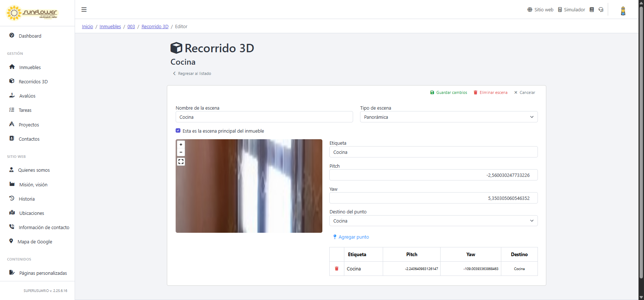644x300 pixels.
Task: Click Cocina label in table row
Action: 354,269
